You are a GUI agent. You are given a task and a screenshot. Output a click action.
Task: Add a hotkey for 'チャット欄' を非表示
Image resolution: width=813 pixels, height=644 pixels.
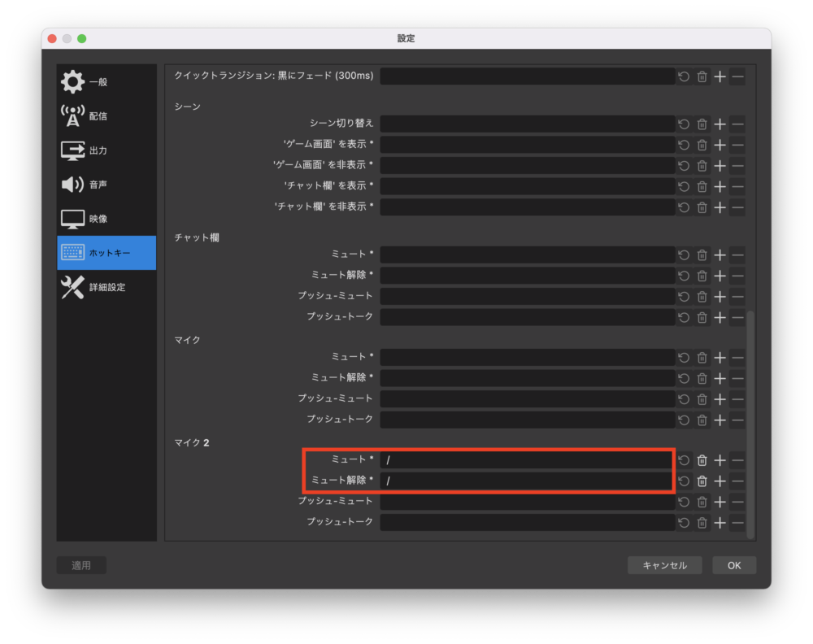(720, 207)
